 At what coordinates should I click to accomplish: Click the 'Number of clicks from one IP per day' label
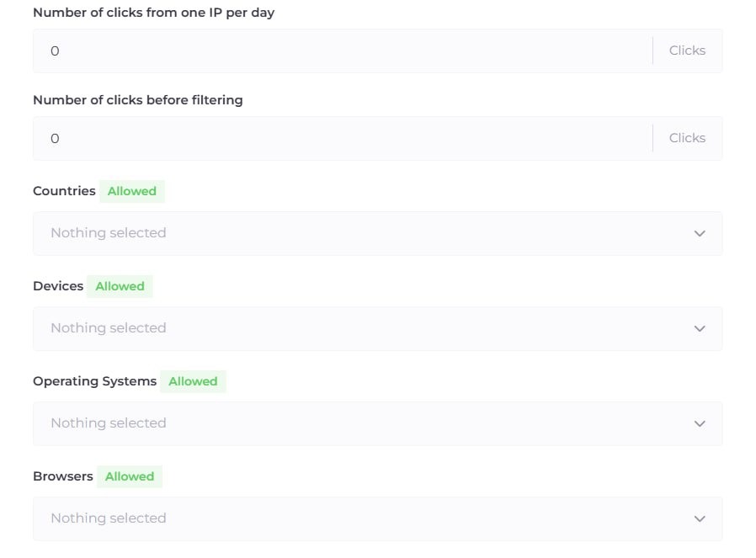(x=153, y=13)
